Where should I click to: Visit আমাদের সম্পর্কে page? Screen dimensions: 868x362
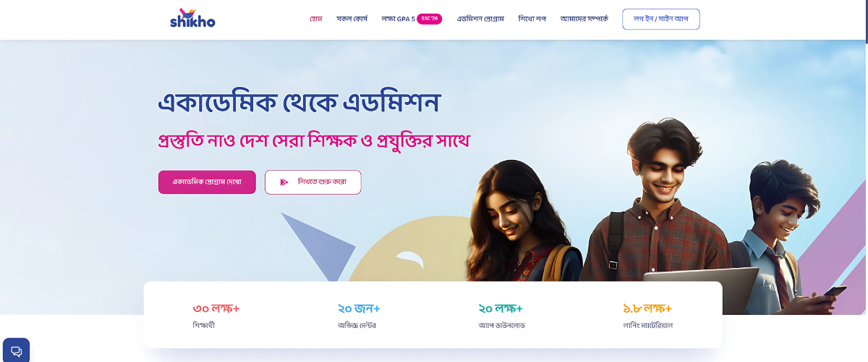[x=584, y=19]
